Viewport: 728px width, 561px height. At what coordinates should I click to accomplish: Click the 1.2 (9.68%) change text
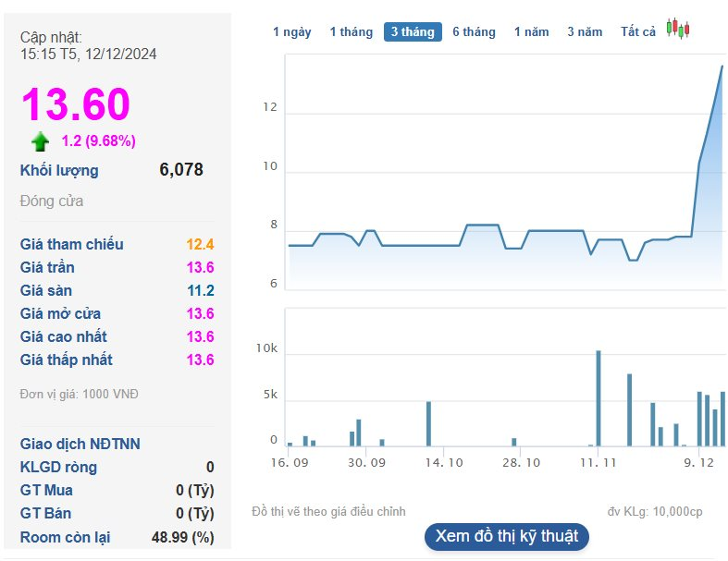[x=99, y=141]
